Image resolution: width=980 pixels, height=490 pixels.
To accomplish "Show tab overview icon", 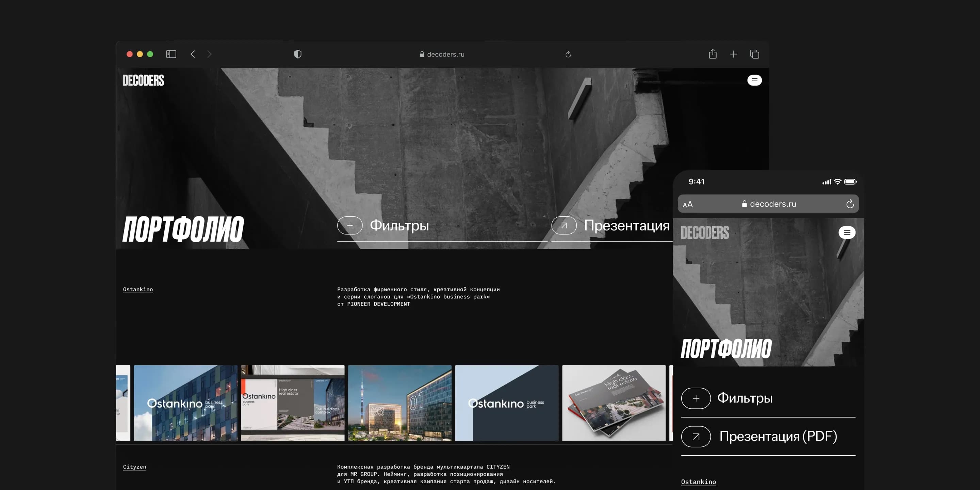I will pos(754,54).
